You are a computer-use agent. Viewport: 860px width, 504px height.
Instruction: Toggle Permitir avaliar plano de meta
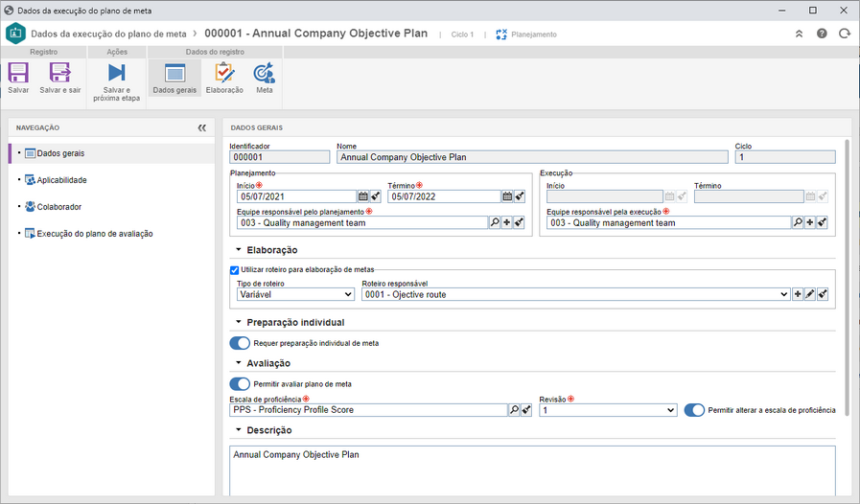[x=240, y=384]
